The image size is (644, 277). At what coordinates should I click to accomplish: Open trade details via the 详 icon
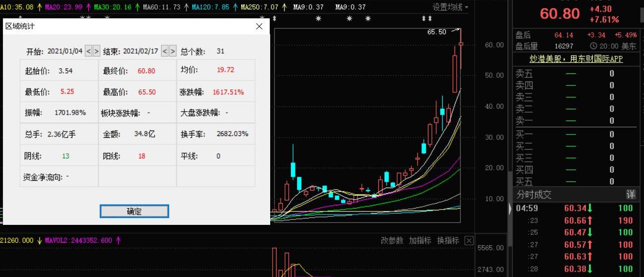630,195
